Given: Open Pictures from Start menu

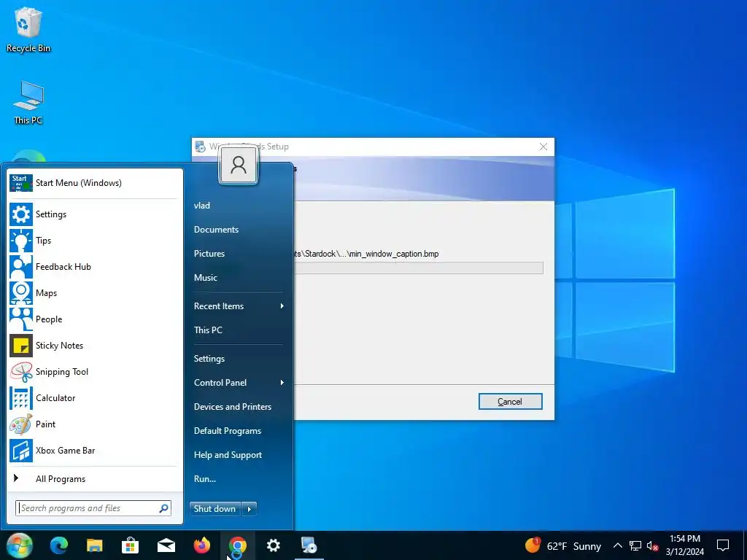Looking at the screenshot, I should pyautogui.click(x=209, y=254).
